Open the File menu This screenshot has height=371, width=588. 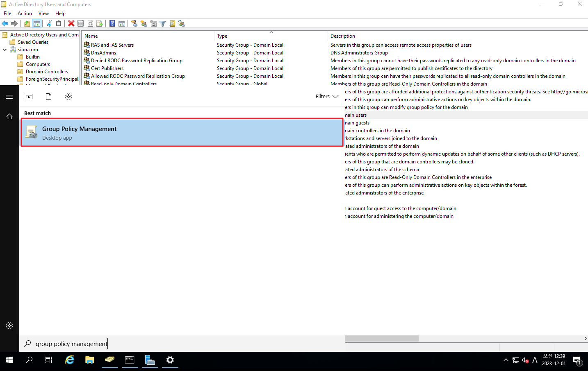pyautogui.click(x=7, y=14)
